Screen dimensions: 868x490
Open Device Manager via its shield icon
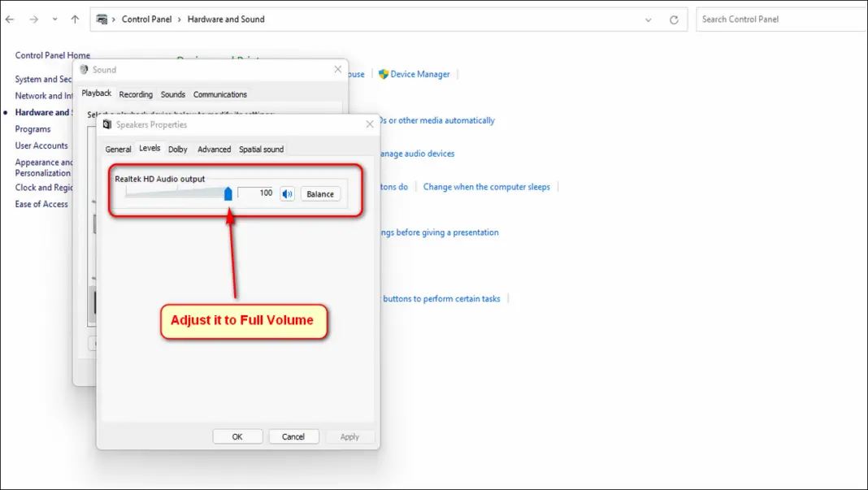click(383, 74)
